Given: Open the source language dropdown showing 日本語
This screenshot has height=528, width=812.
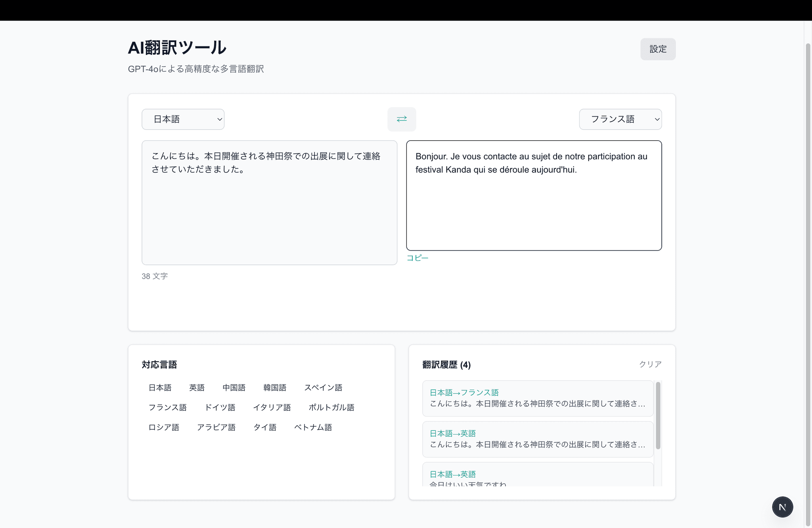Looking at the screenshot, I should (183, 119).
